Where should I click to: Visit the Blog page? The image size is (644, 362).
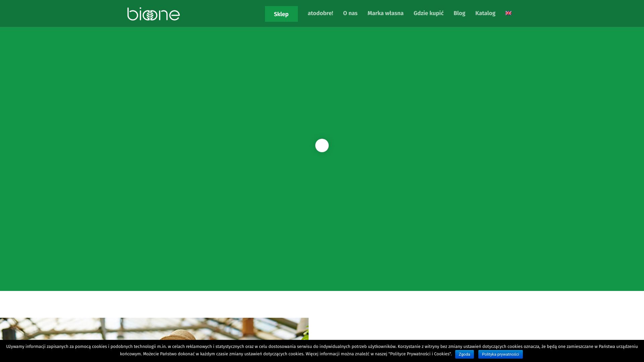point(459,13)
